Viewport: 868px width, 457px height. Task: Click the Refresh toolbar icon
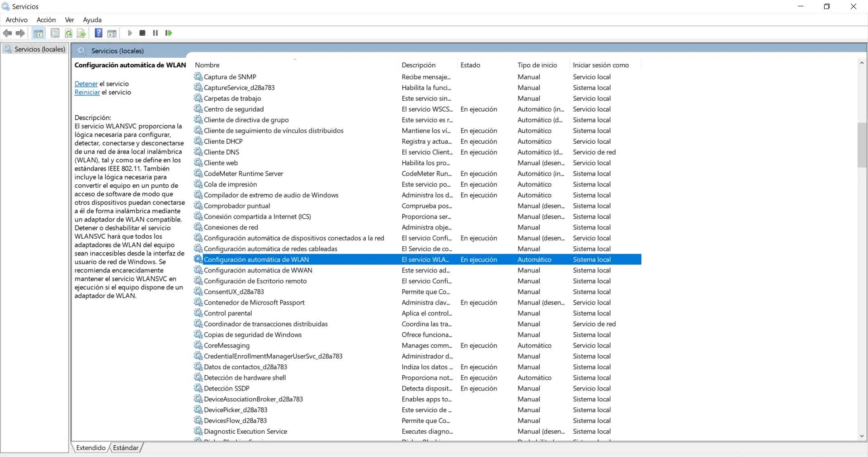point(69,33)
